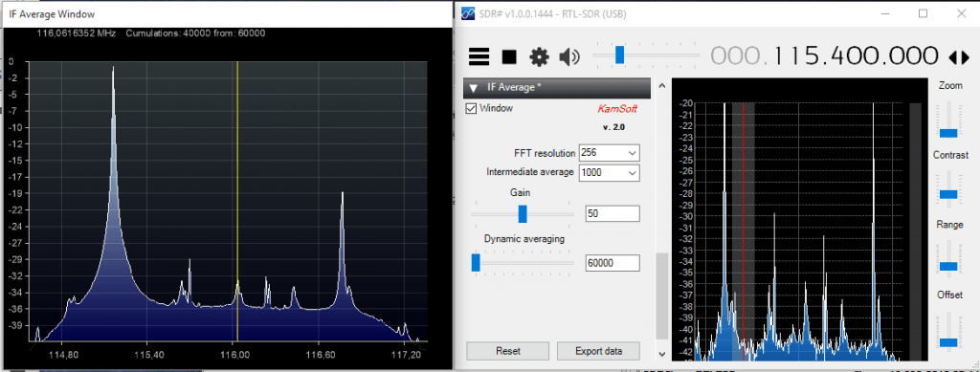Click the SDR# application logo icon
The image size is (980, 372).
tap(467, 13)
